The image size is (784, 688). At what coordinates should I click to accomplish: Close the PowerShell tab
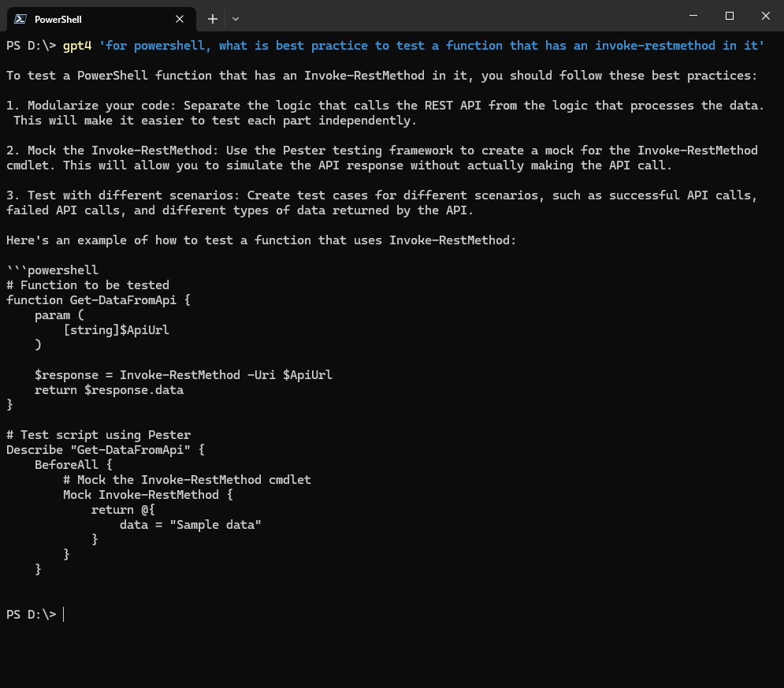180,19
